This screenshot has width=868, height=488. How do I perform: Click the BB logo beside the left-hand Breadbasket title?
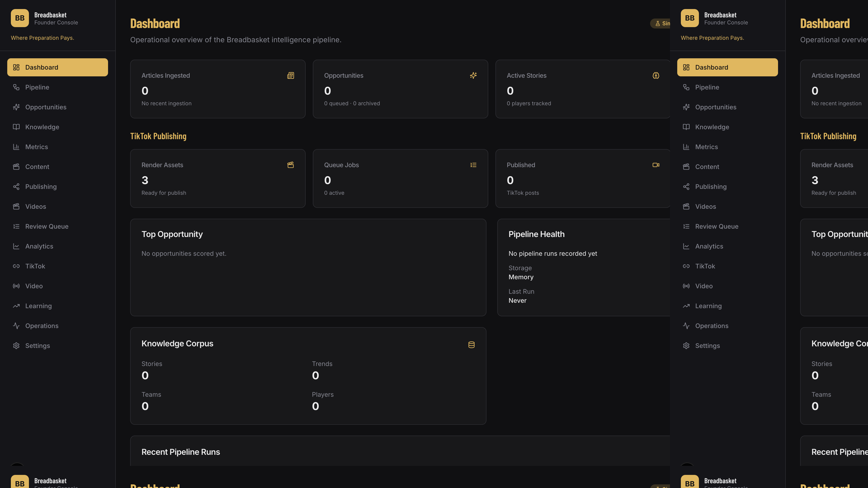(20, 18)
